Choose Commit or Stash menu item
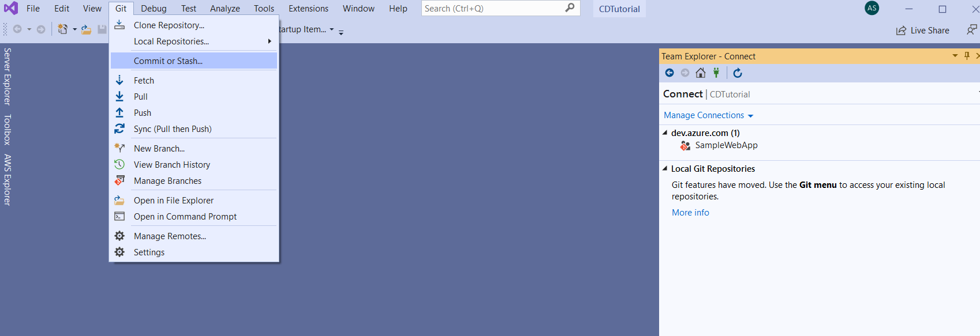 click(194, 61)
